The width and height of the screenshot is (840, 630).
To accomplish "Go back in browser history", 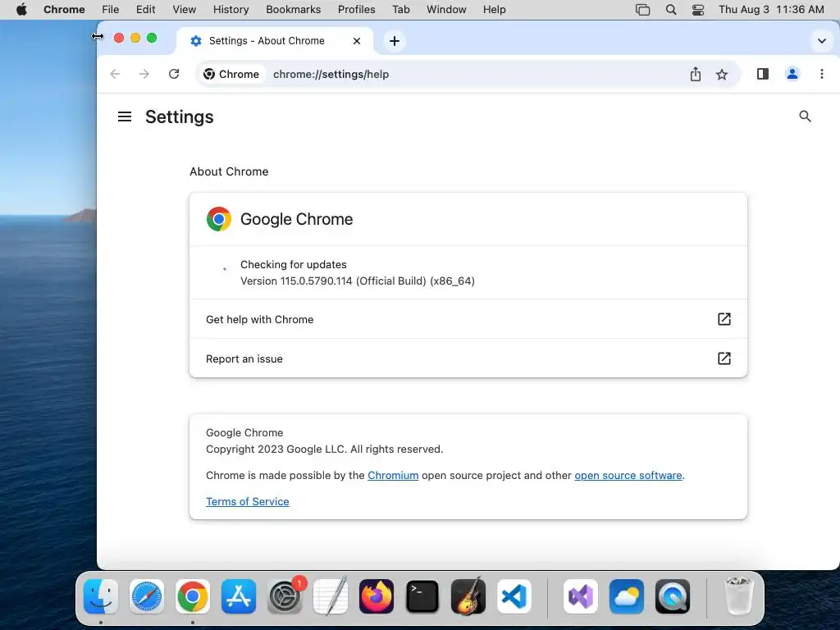I will pyautogui.click(x=115, y=74).
